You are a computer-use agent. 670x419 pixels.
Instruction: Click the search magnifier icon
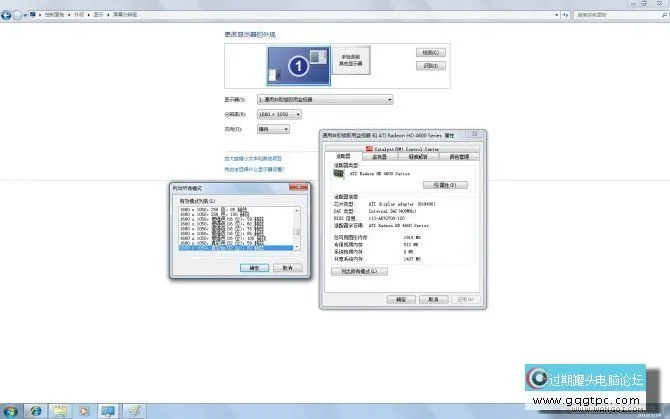click(664, 15)
